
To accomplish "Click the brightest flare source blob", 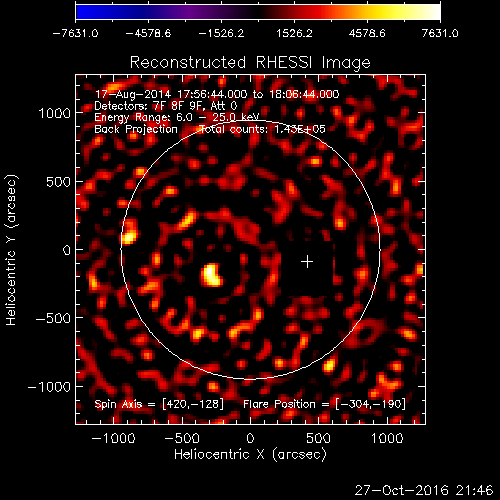I will point(211,275).
